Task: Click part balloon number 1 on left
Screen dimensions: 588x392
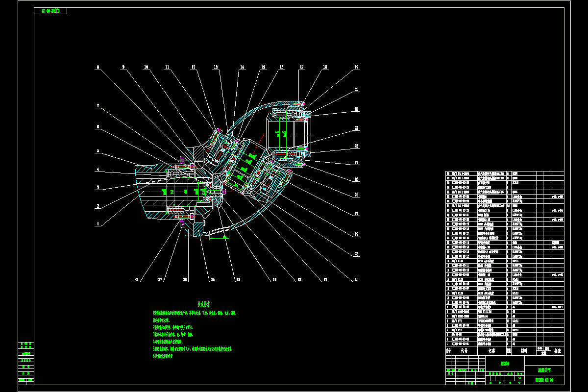Action: tap(98, 224)
